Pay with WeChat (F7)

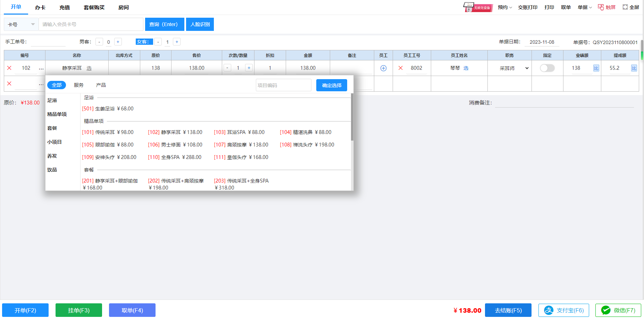click(618, 310)
